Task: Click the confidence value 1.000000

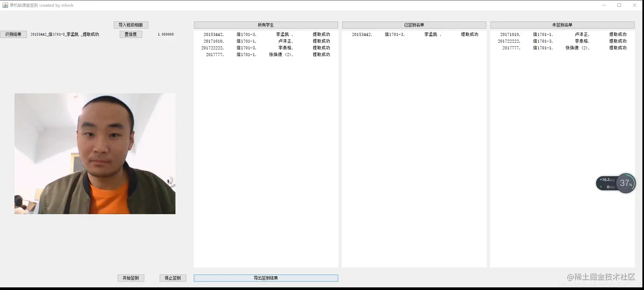Action: (166, 35)
